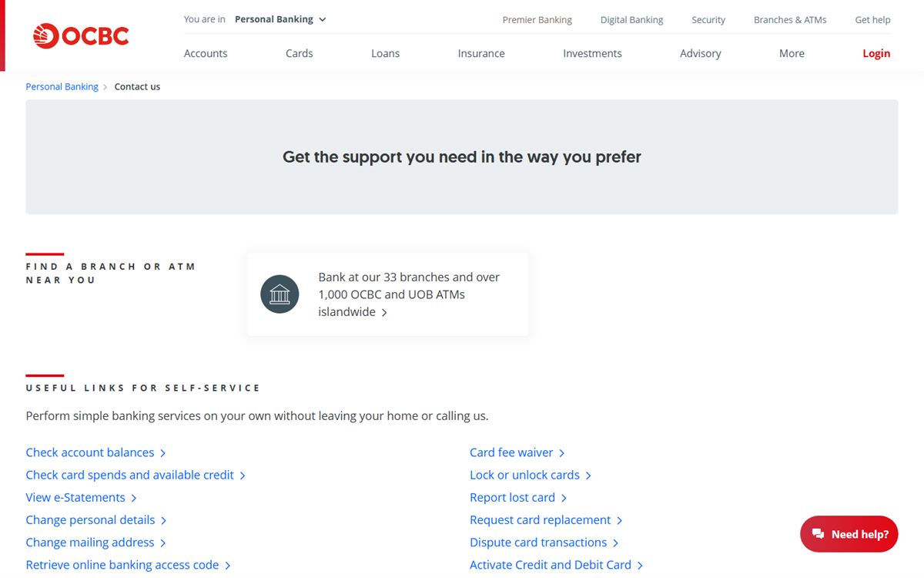The height and width of the screenshot is (578, 924).
Task: Open Retrieve online banking access code
Action: coord(128,564)
